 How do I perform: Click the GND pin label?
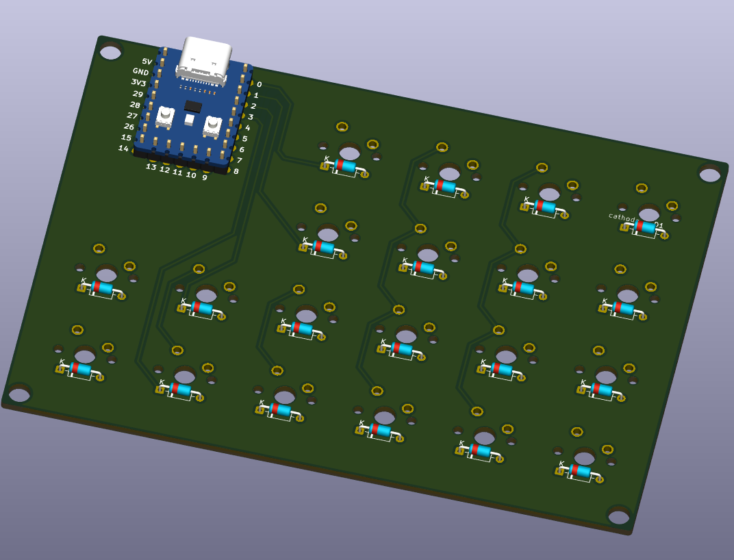141,72
